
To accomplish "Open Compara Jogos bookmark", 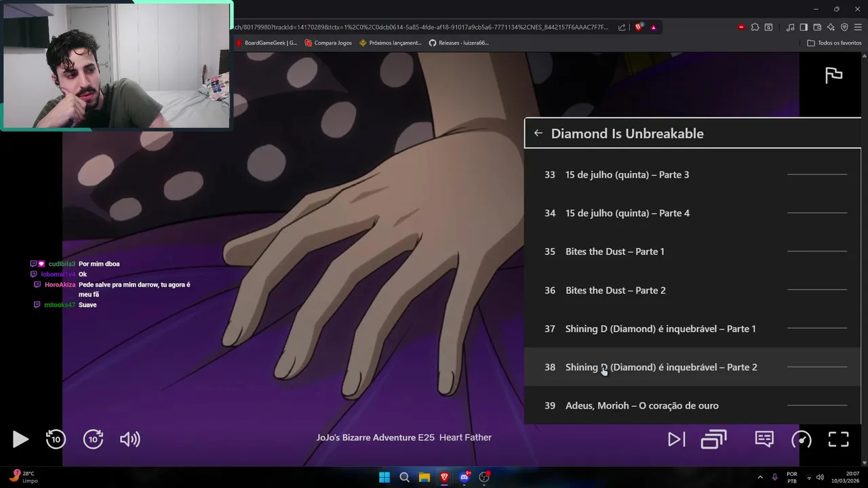I will coord(328,43).
